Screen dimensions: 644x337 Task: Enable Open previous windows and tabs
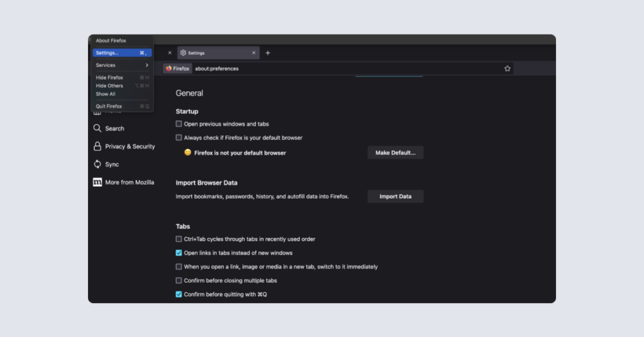[179, 124]
